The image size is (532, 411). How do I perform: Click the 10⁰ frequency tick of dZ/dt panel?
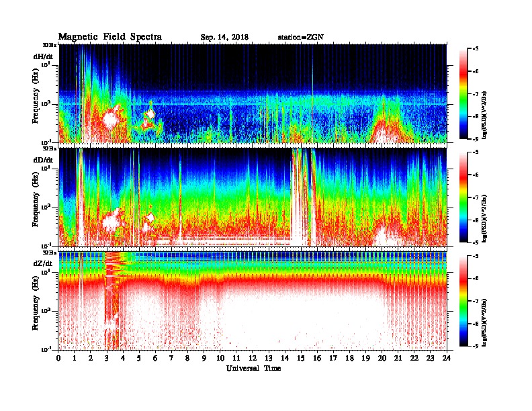coord(46,310)
